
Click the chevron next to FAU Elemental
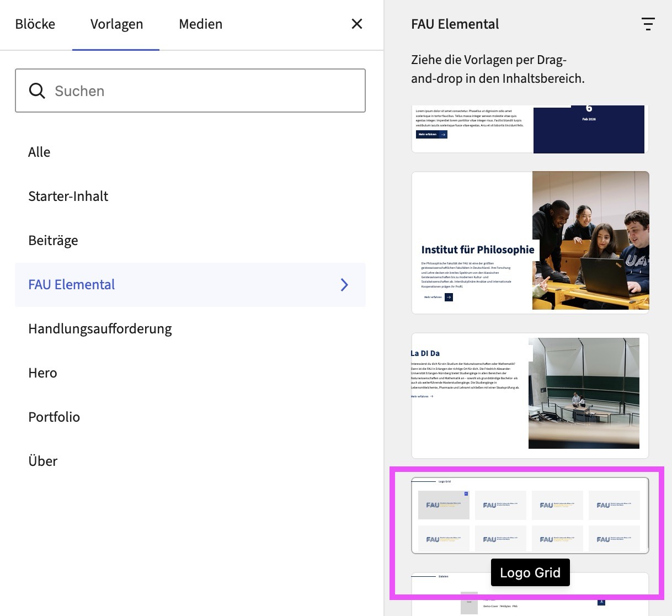[344, 285]
